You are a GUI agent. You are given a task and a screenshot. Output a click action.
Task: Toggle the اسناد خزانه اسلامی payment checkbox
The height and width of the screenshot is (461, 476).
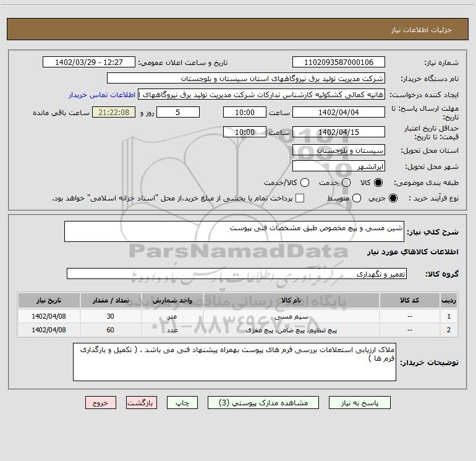tap(300, 198)
